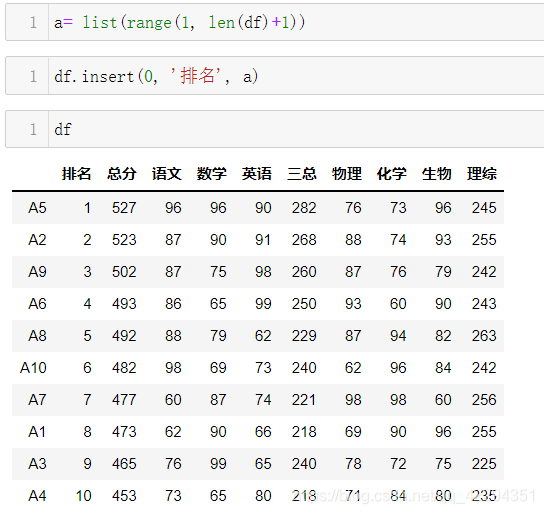Click 语文 value 98 in row A10
This screenshot has width=544, height=514.
pos(173,368)
